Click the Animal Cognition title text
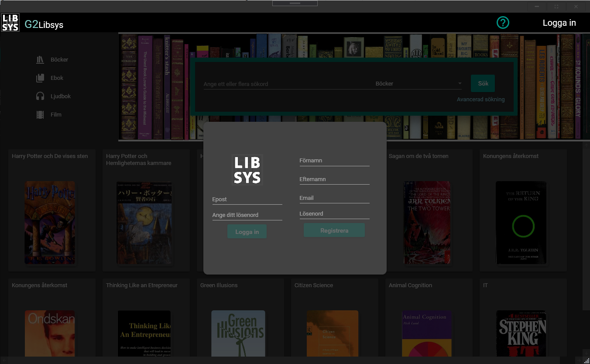The image size is (590, 364). (410, 285)
